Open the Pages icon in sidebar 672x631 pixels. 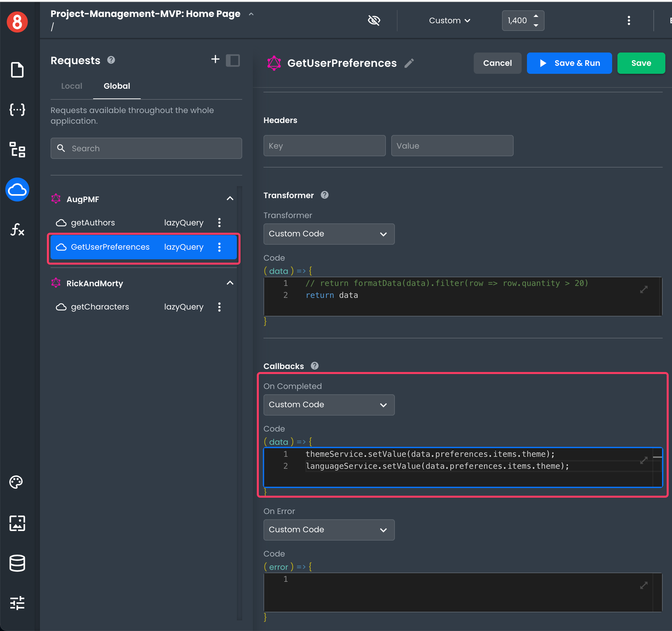17,70
